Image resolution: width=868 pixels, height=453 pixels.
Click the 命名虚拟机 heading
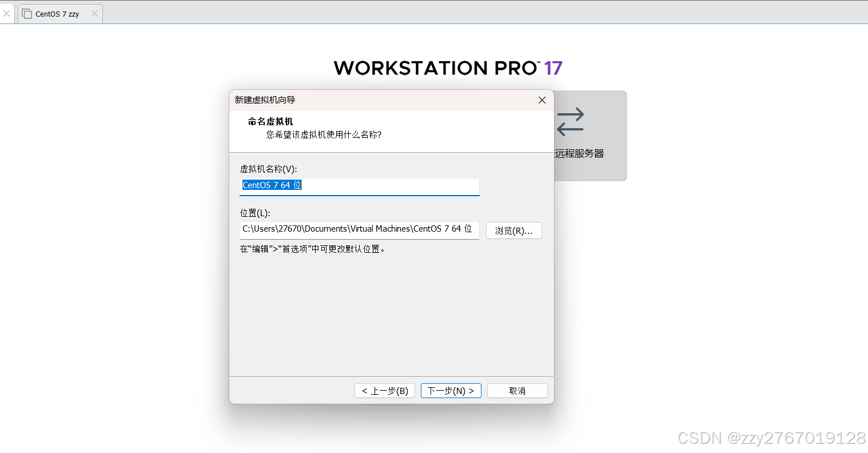(270, 122)
